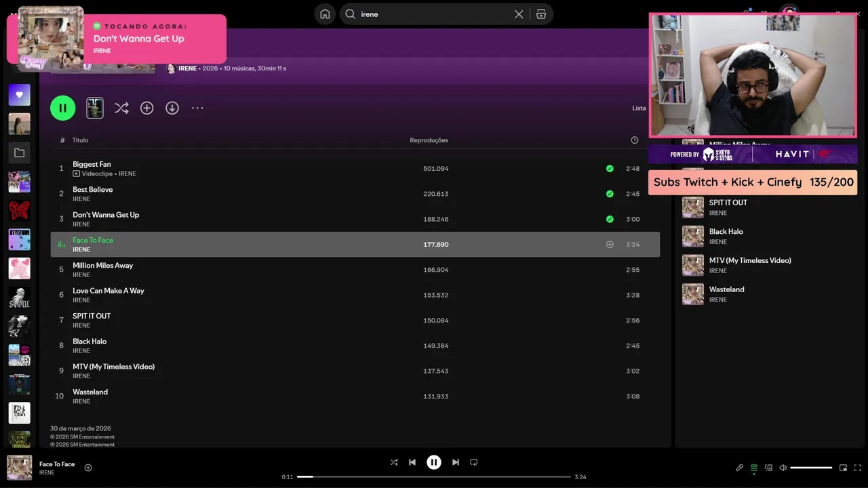This screenshot has height=488, width=868.
Task: Play track Best Believe
Action: tap(93, 190)
